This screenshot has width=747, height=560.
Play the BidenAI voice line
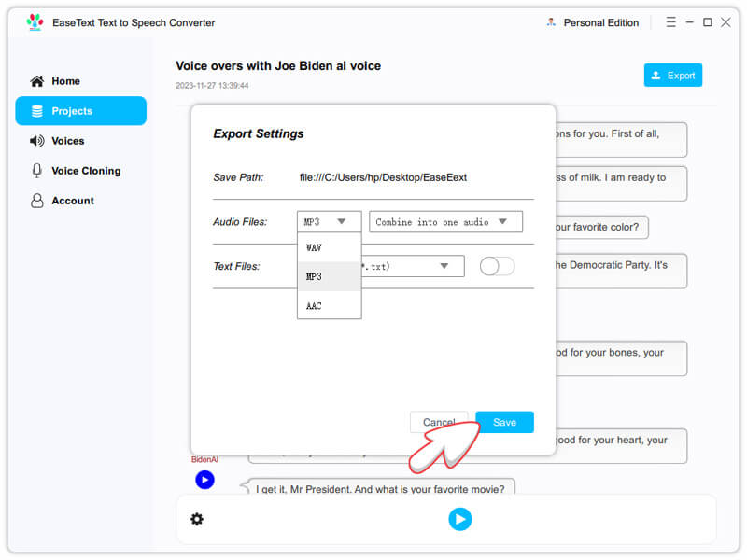click(204, 480)
